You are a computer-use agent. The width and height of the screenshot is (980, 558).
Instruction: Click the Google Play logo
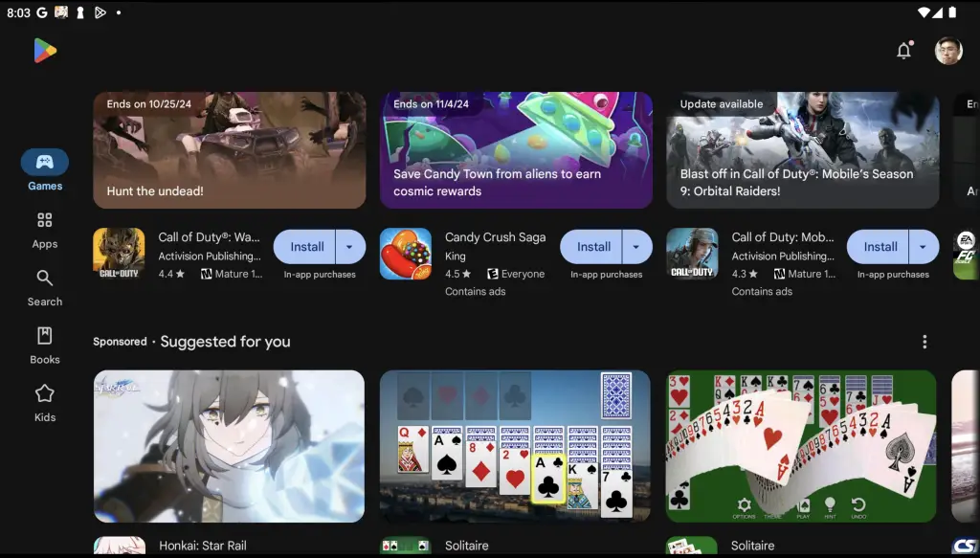[45, 51]
